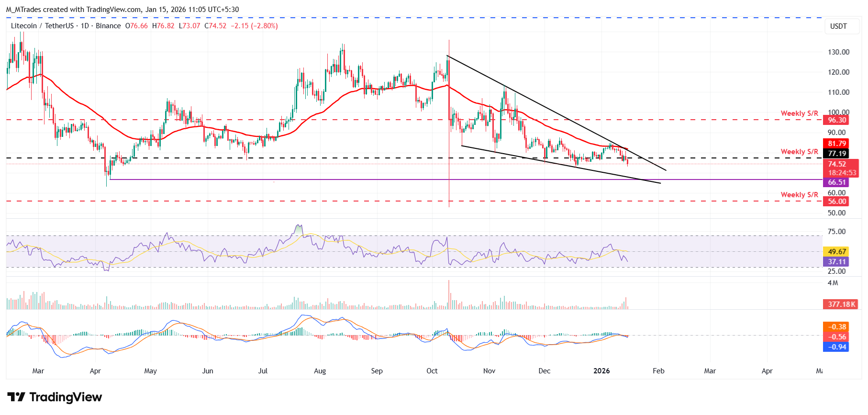The height and width of the screenshot is (415, 868).
Task: Click the Weekly S/R text beside 96.30
Action: point(799,113)
